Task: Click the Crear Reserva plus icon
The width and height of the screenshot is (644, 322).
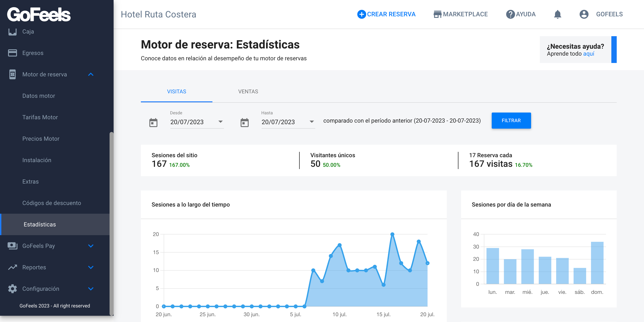Action: (x=361, y=14)
